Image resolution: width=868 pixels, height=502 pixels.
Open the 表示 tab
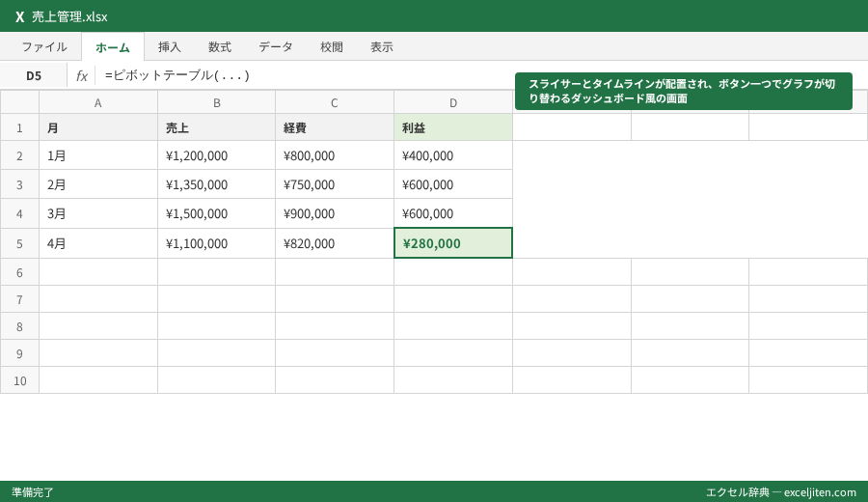[x=382, y=47]
